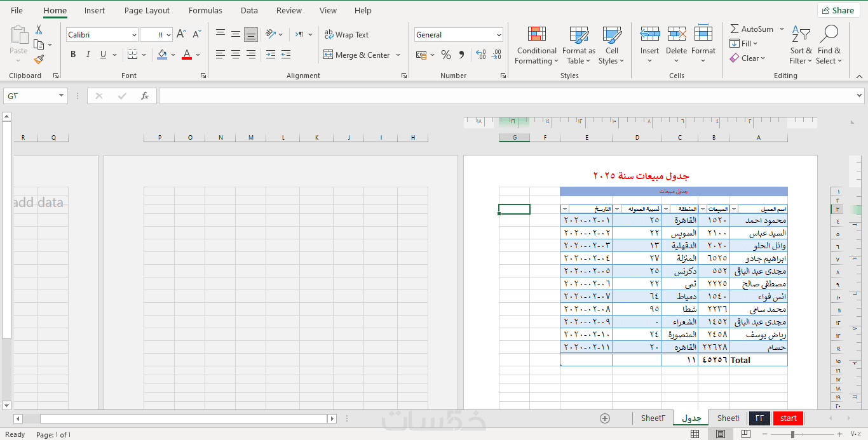Switch to the Page Layout tab
The image size is (868, 440).
147,10
